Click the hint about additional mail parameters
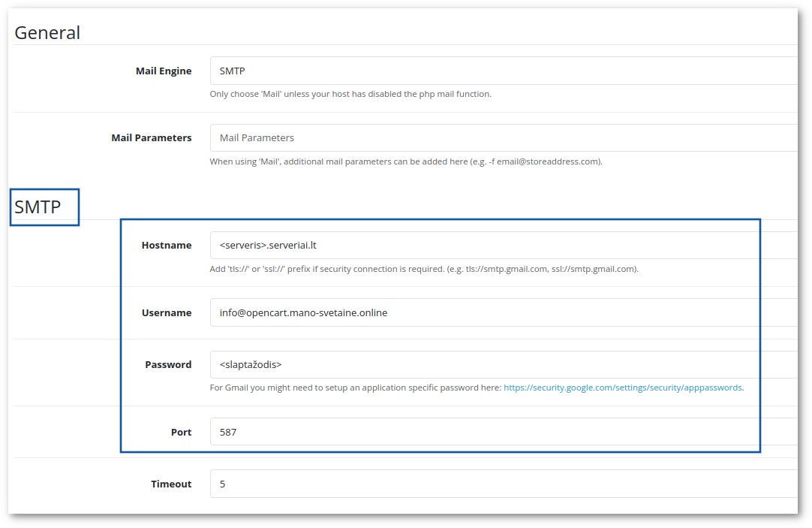This screenshot has width=812, height=528. 406,161
